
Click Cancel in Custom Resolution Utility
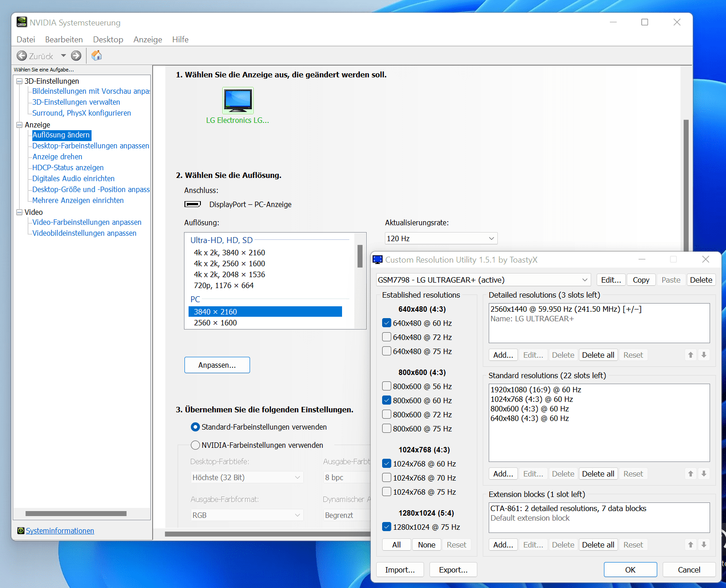click(x=689, y=570)
